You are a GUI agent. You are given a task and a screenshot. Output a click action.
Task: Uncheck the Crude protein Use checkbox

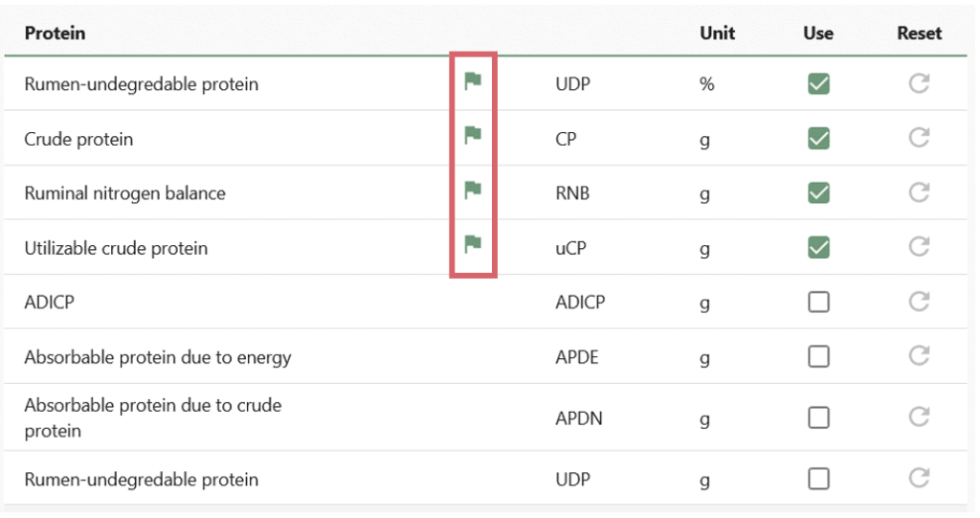[819, 138]
